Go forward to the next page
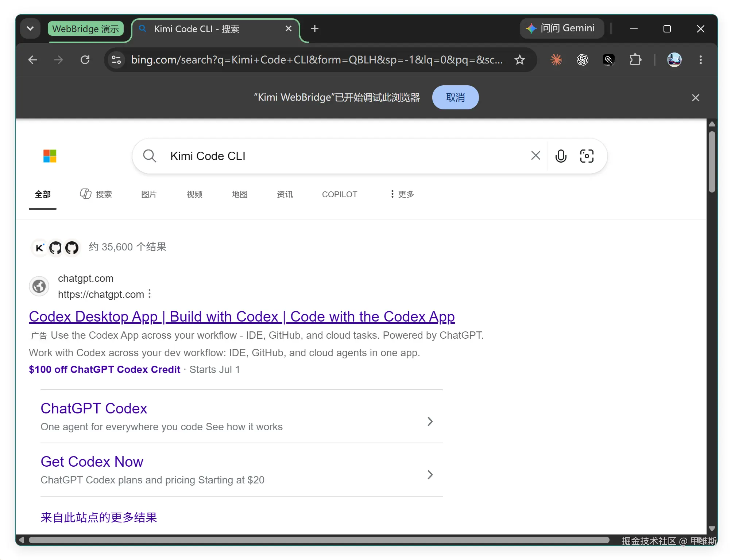Image resolution: width=731 pixels, height=560 pixels. click(x=59, y=59)
